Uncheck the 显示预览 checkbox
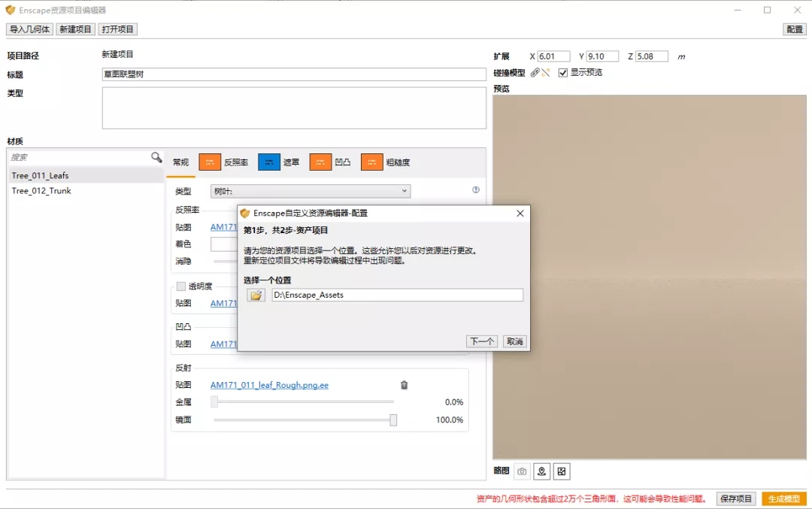This screenshot has height=509, width=812. [563, 73]
